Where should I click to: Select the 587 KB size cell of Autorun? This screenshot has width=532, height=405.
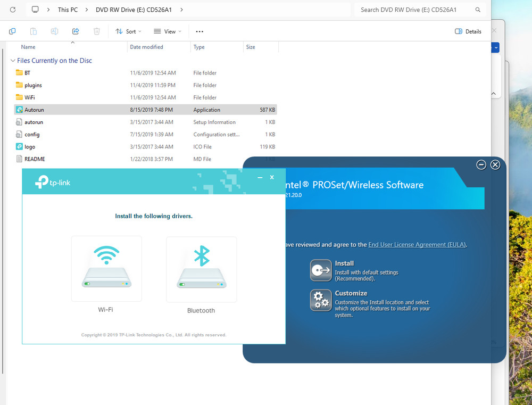tap(268, 110)
